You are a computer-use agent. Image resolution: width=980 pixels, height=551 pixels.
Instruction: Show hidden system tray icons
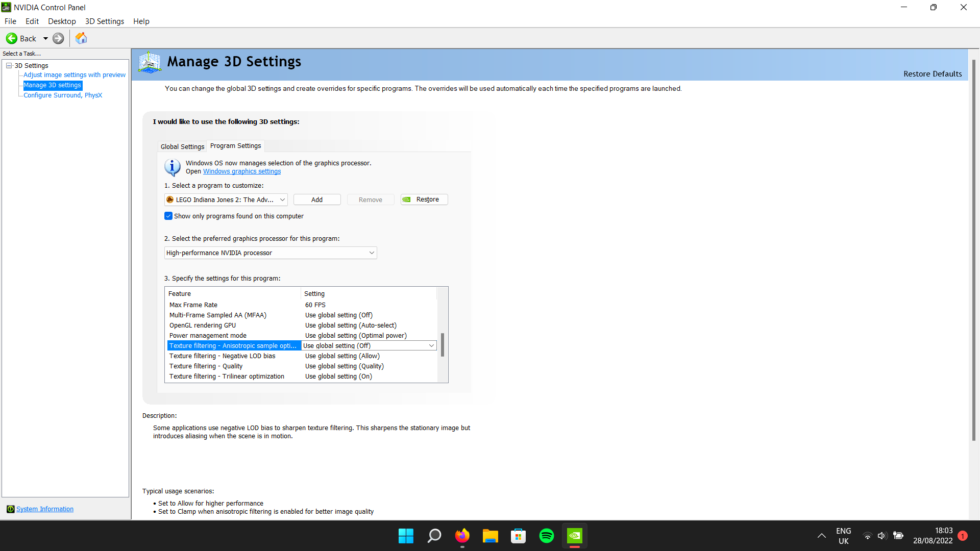click(x=821, y=536)
